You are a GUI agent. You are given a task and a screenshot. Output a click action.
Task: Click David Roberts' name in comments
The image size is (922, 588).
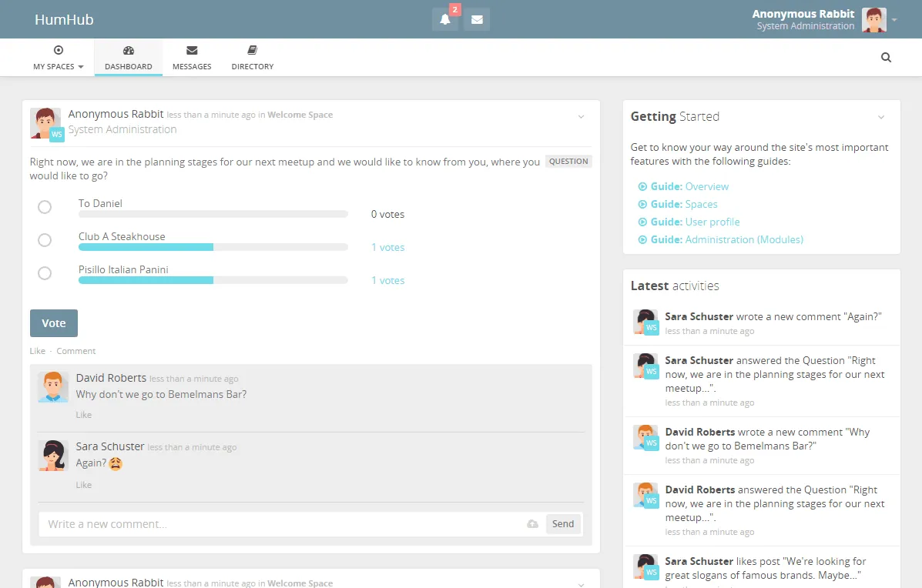111,378
